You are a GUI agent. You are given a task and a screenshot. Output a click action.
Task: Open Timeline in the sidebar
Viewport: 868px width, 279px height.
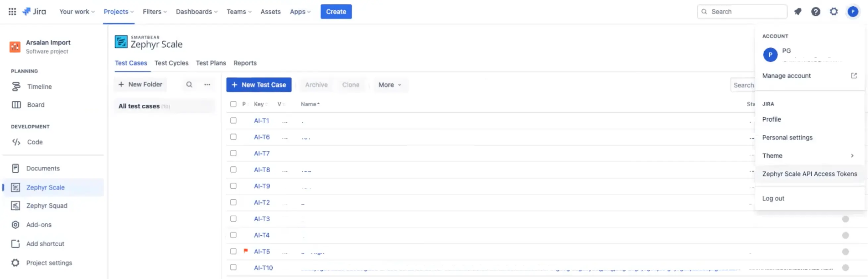click(39, 86)
